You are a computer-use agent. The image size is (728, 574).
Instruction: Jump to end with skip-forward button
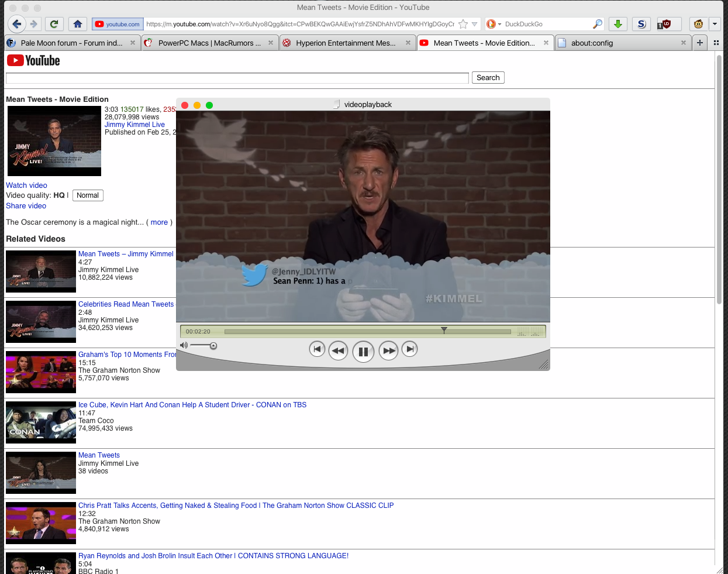click(x=410, y=349)
